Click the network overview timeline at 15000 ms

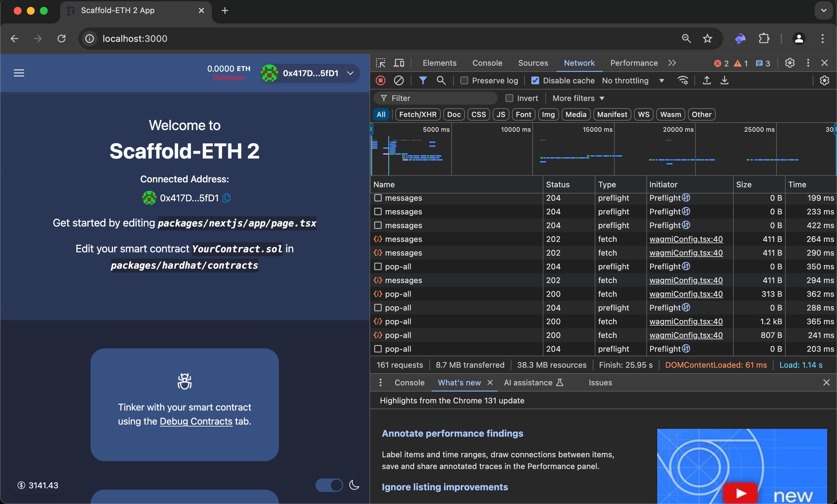[613, 149]
